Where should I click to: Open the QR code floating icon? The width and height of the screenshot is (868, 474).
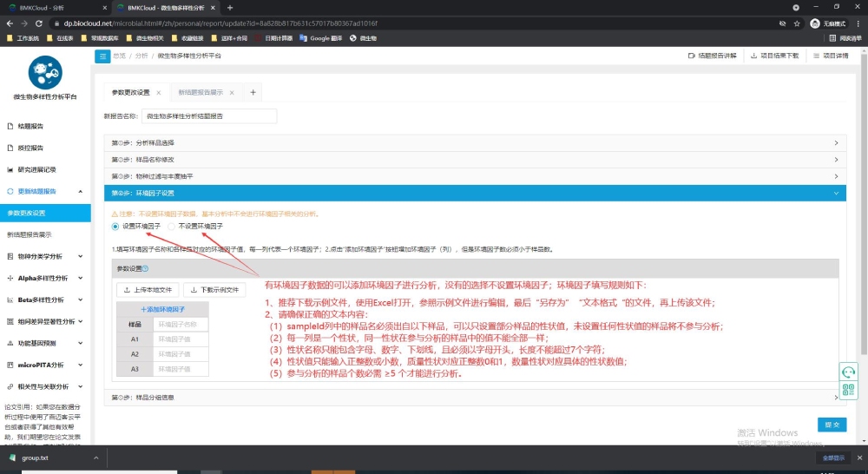(848, 390)
